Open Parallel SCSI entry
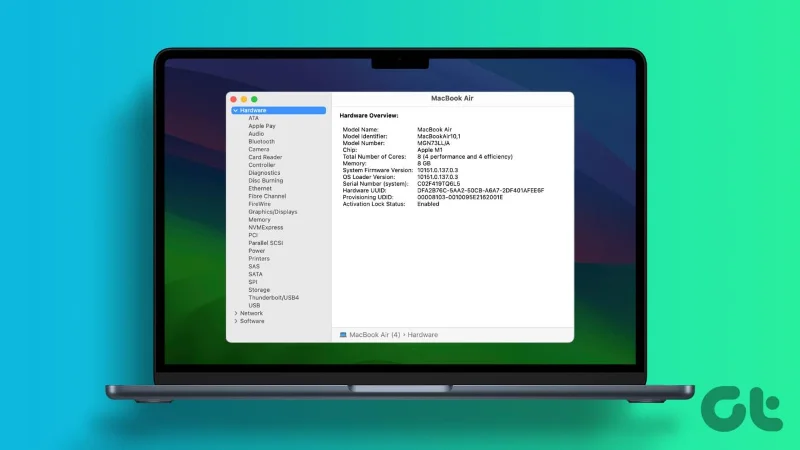This screenshot has width=800, height=450. [265, 243]
